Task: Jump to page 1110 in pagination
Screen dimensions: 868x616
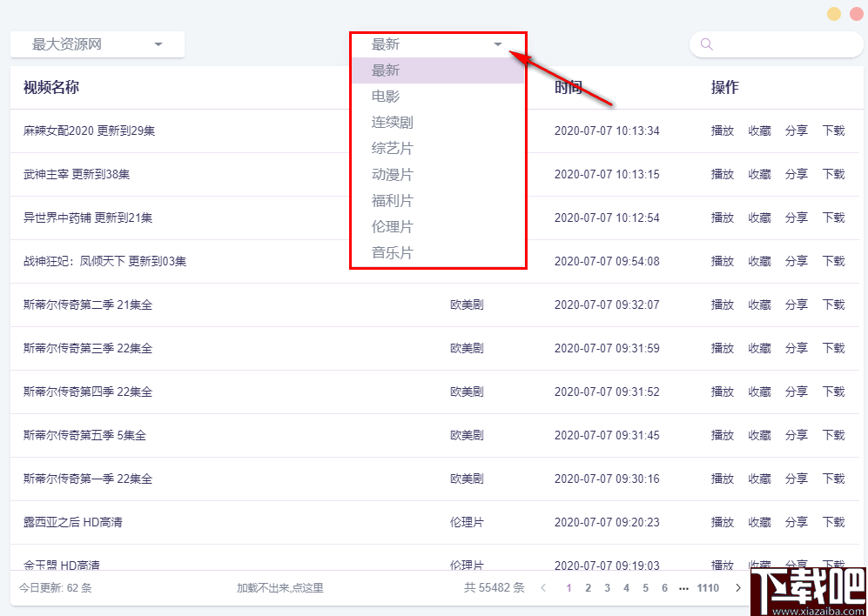Action: pos(707,587)
